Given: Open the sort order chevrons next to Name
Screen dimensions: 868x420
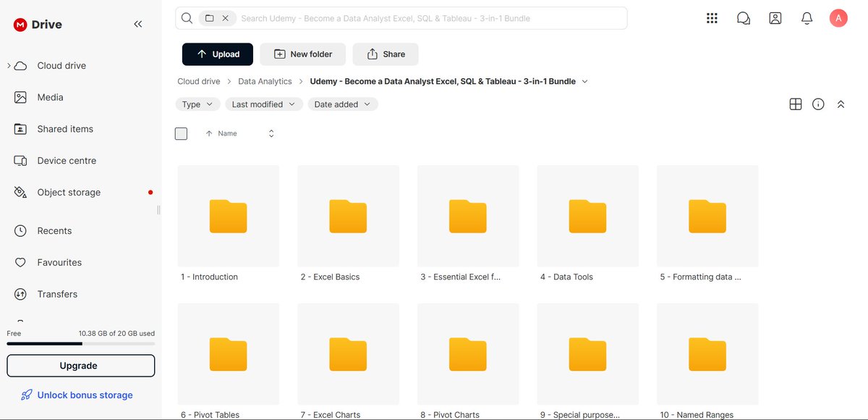Looking at the screenshot, I should [271, 134].
